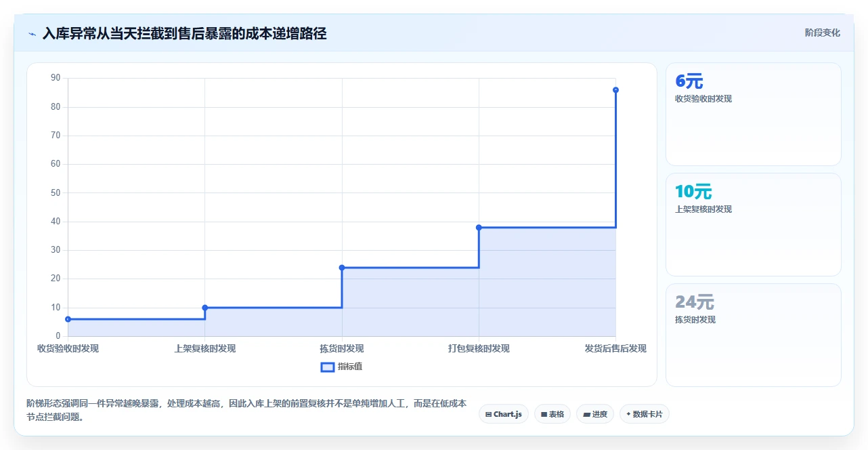This screenshot has height=450, width=868.
Task: Click the lightning icon beside the title
Action: tap(32, 34)
